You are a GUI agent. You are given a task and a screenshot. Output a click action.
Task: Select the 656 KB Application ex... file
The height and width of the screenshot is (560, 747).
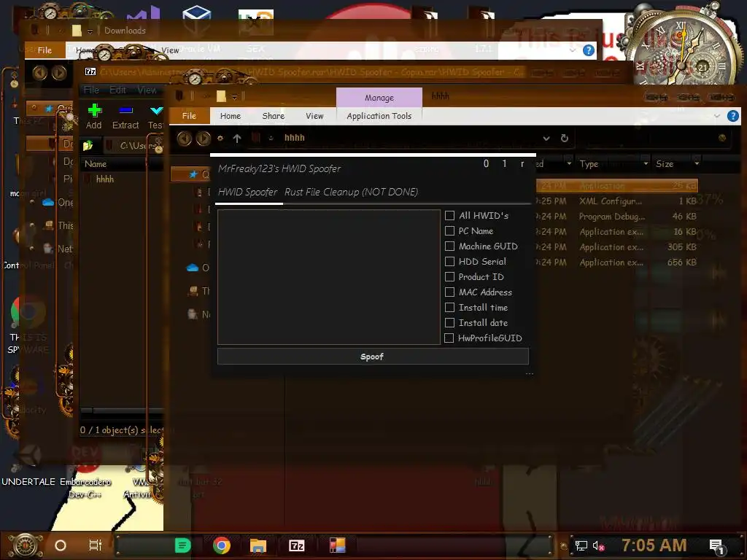617,262
